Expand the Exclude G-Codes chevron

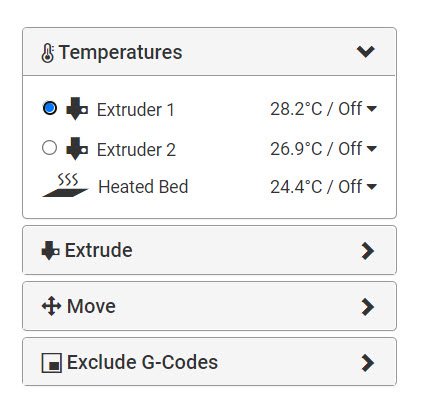click(x=368, y=363)
